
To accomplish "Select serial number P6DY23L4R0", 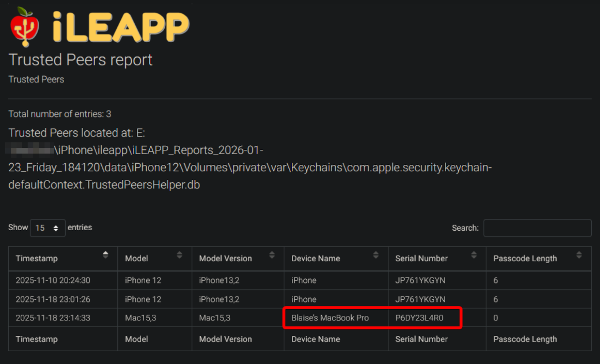I will 419,318.
